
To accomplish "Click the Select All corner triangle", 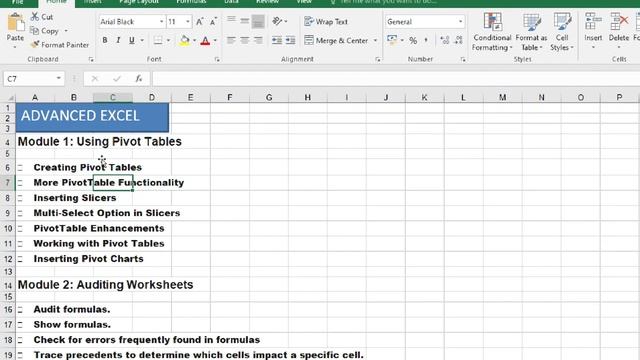I will point(10,97).
